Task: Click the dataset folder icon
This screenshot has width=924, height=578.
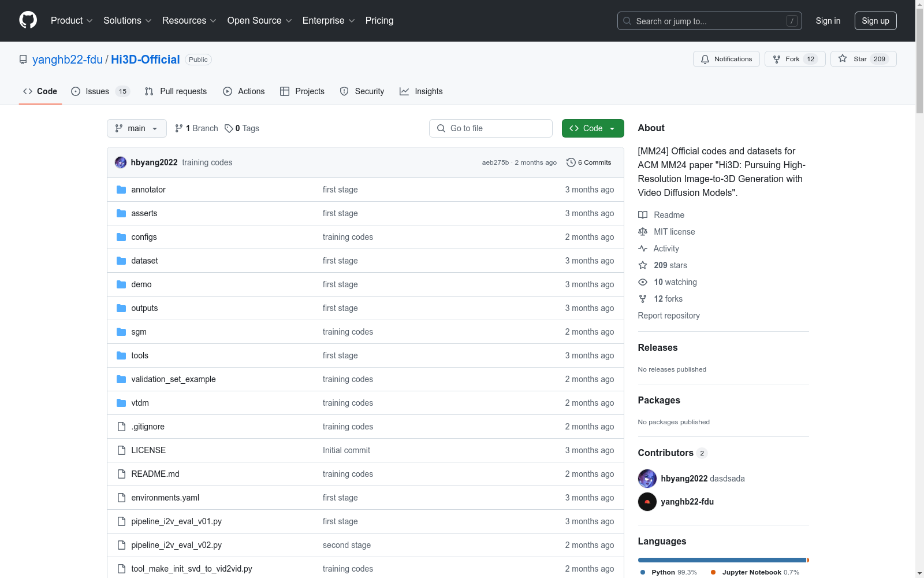Action: click(121, 261)
